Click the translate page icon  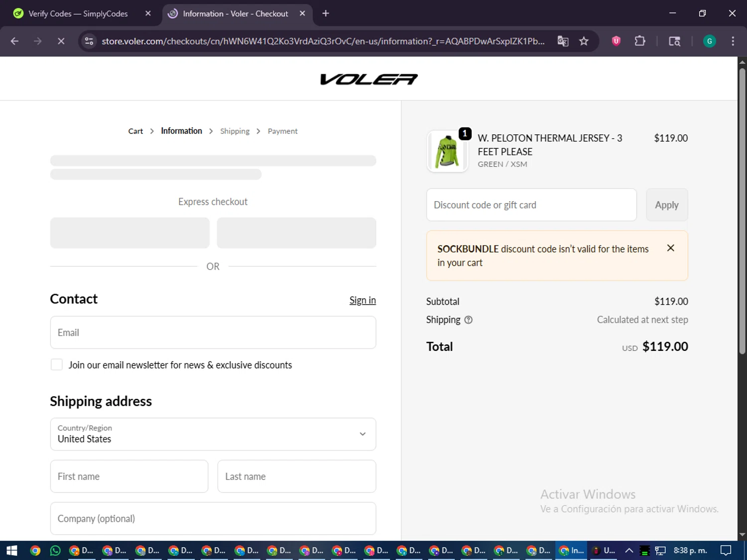point(563,41)
